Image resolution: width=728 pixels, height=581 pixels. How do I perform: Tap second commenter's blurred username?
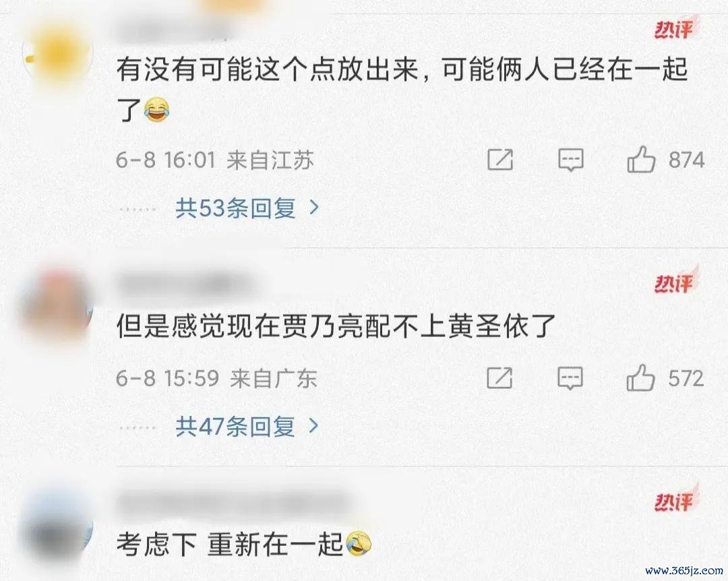(186, 283)
